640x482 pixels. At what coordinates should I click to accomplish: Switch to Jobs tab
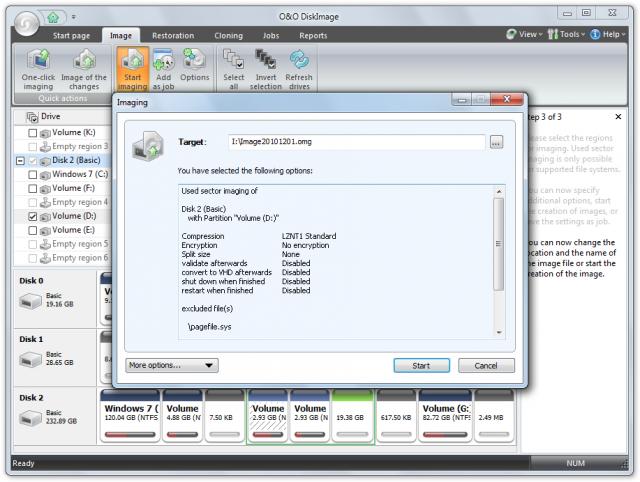pos(271,36)
